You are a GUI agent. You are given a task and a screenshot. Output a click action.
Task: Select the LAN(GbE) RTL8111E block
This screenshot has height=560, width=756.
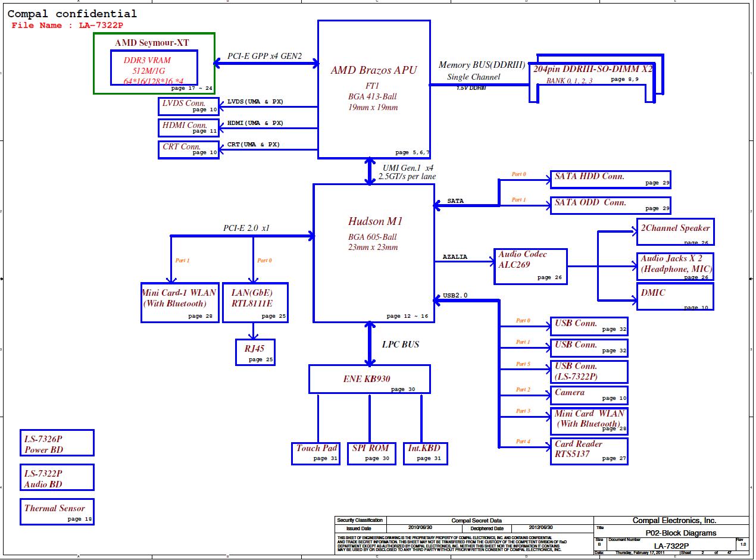coord(255,303)
